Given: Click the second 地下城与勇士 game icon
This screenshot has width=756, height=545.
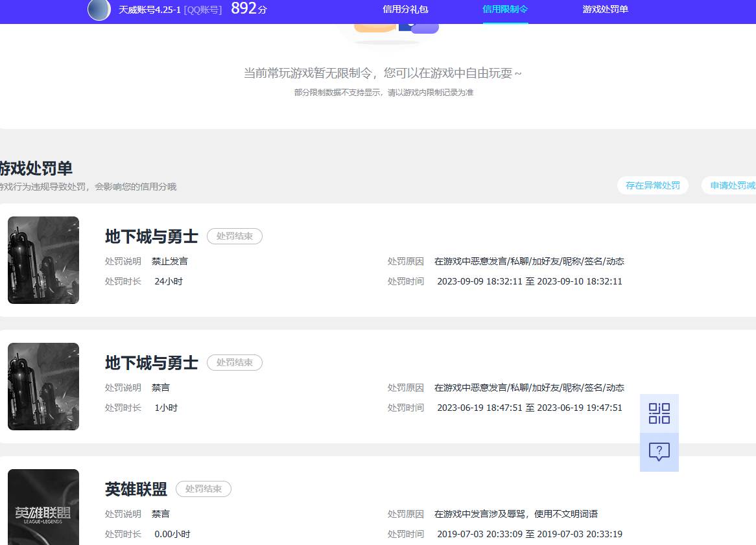Looking at the screenshot, I should click(43, 386).
